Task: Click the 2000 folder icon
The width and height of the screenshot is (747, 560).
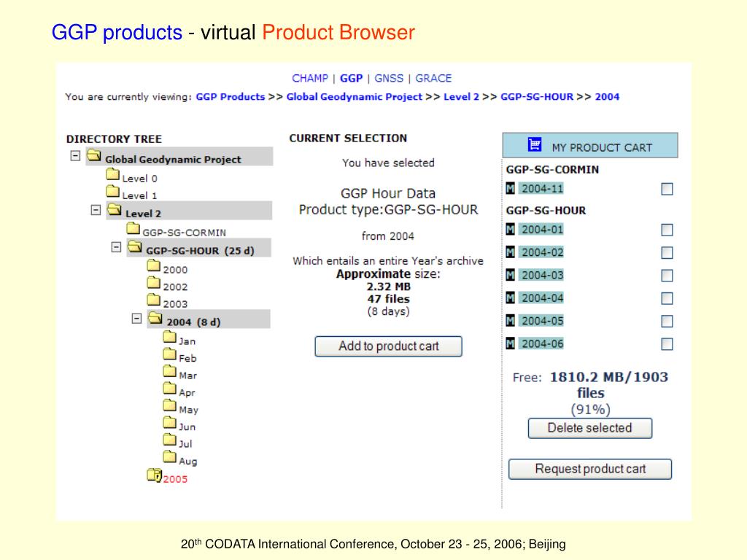Action: (x=153, y=265)
